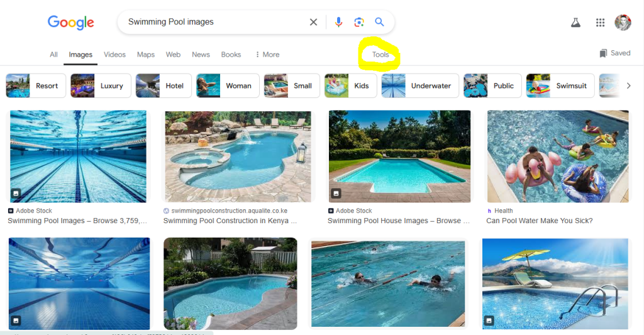Switch to the Maps tab
Screen dimensions: 644x335
[146, 55]
